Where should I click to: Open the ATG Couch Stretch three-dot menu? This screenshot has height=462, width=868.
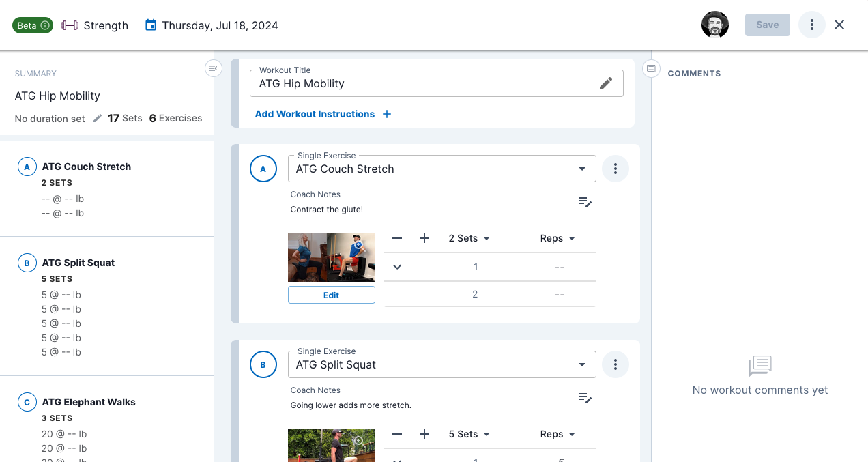tap(616, 169)
